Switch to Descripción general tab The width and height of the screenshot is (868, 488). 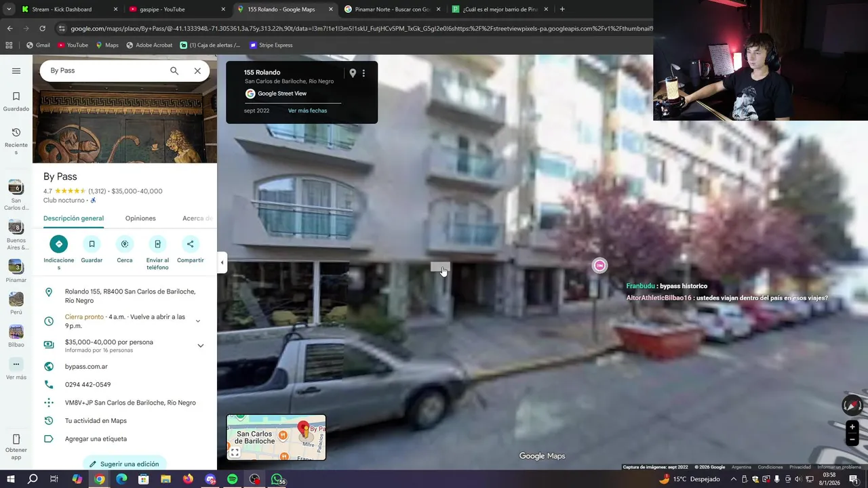pyautogui.click(x=73, y=218)
